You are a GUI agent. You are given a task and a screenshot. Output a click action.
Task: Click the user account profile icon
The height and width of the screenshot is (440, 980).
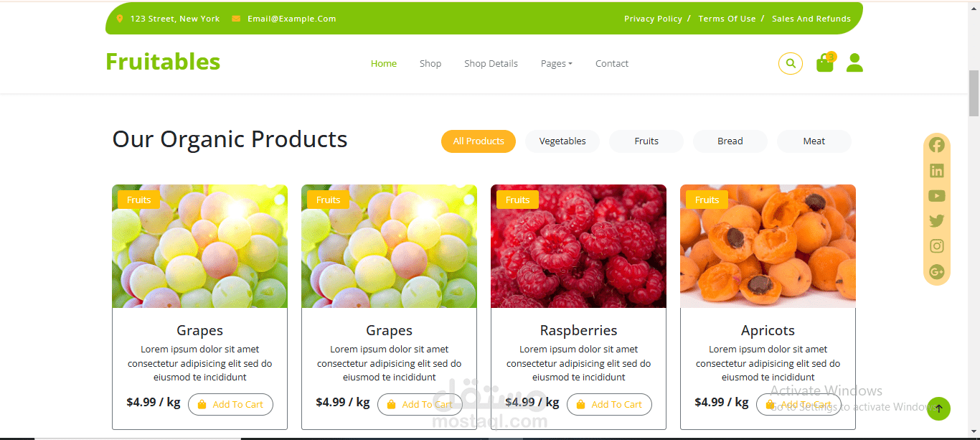coord(854,62)
